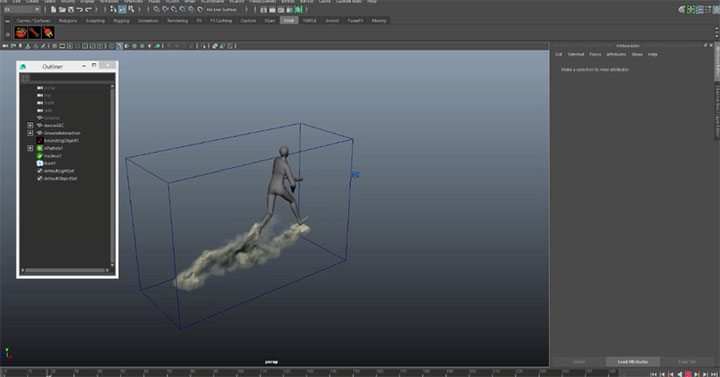Toggle the Make Live magnet icon
The width and height of the screenshot is (720, 377).
pos(200,9)
